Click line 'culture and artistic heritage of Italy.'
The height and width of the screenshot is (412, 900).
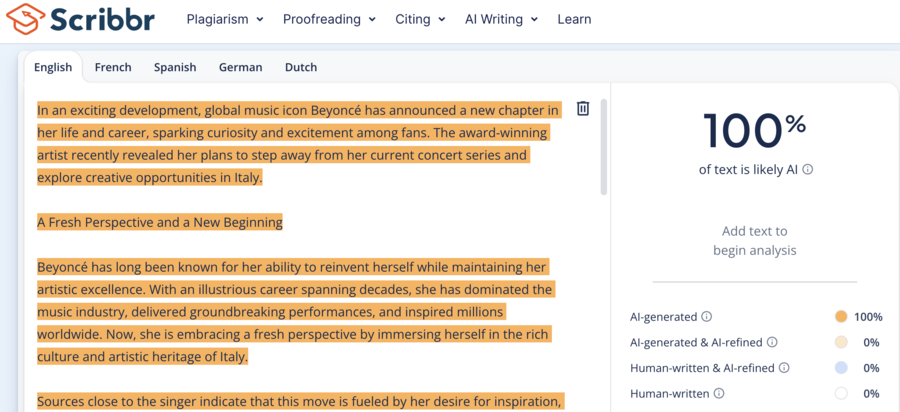[x=142, y=357]
